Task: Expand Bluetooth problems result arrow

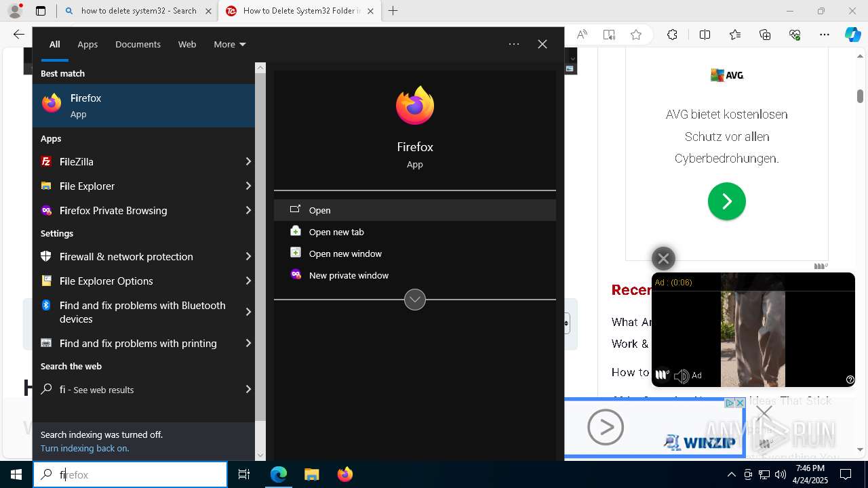Action: 248,312
